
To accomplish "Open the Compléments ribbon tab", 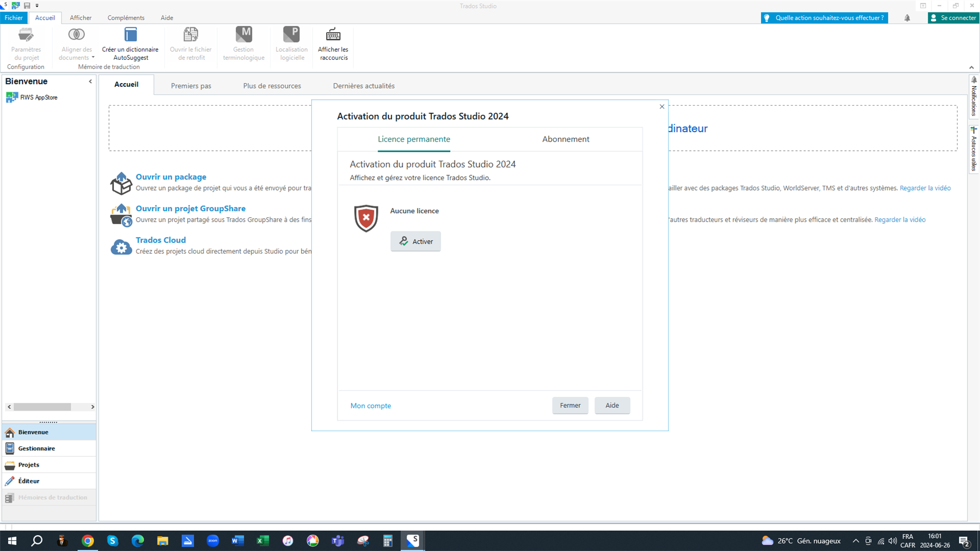I will 126,18.
